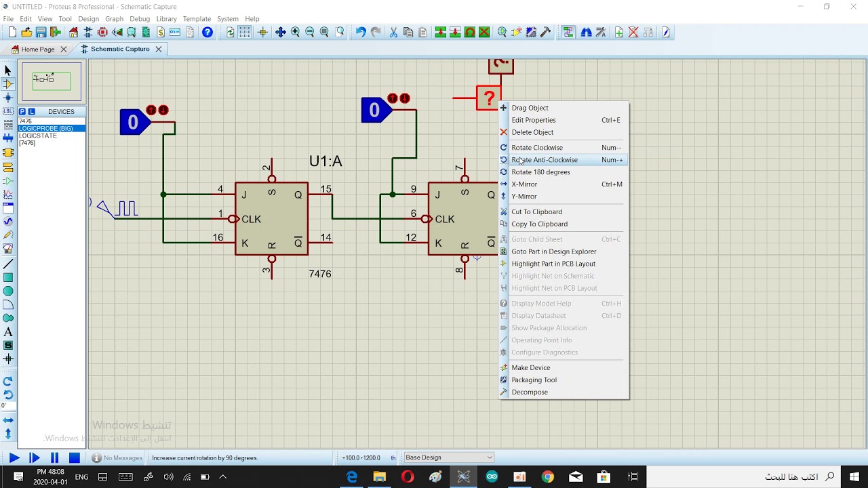
Task: Start simulation with the Play button
Action: pyautogui.click(x=14, y=458)
